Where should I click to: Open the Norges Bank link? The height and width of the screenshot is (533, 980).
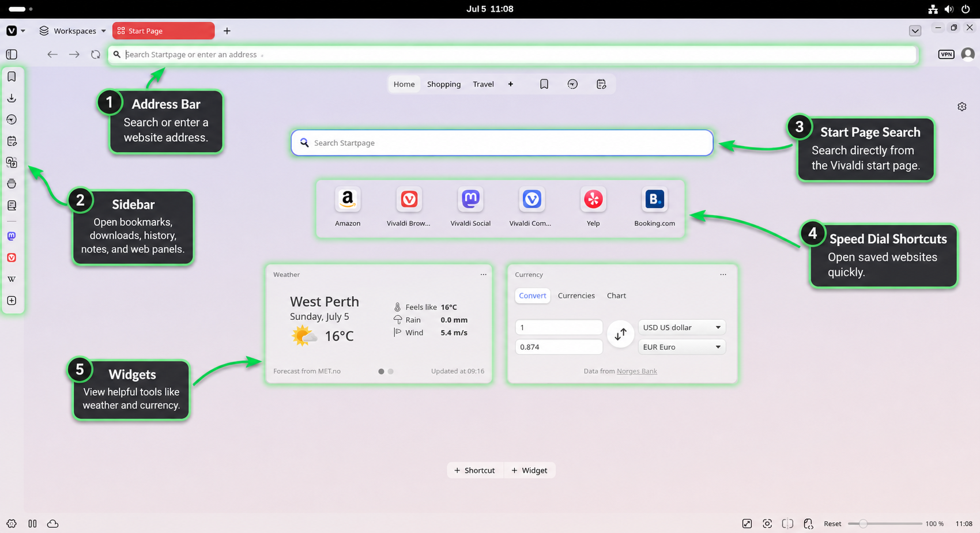636,371
